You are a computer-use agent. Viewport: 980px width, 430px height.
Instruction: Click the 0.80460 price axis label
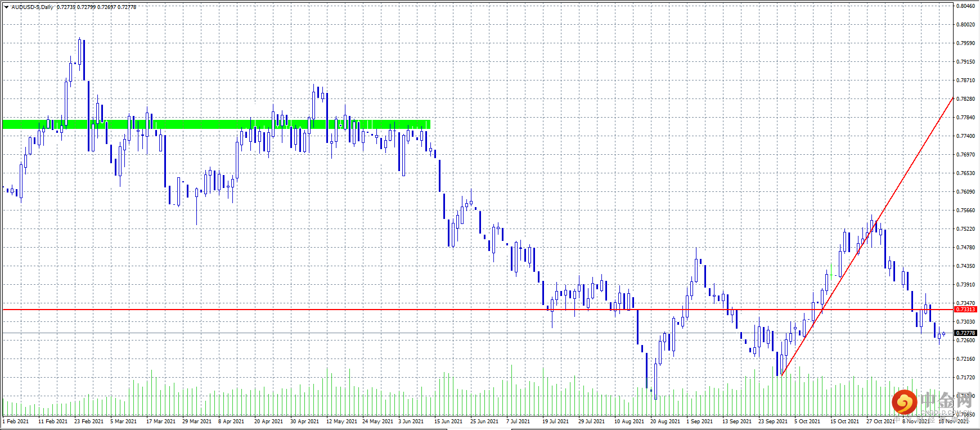966,6
